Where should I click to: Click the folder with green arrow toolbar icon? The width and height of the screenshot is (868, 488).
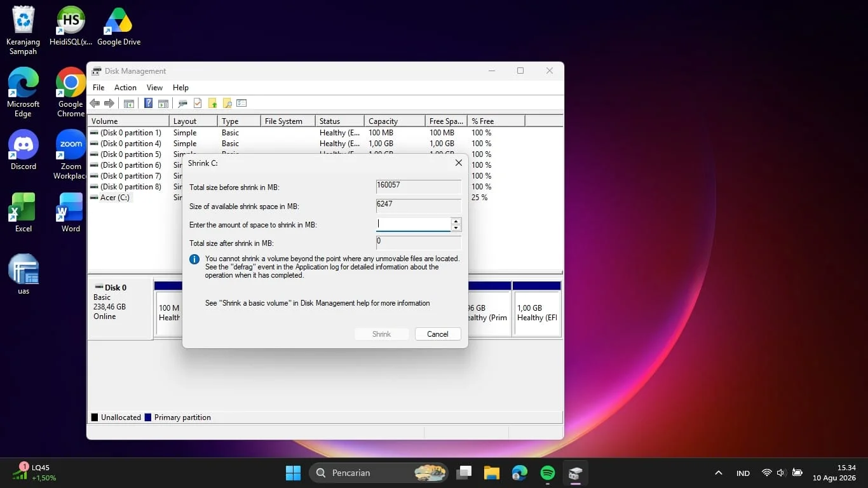pos(212,103)
